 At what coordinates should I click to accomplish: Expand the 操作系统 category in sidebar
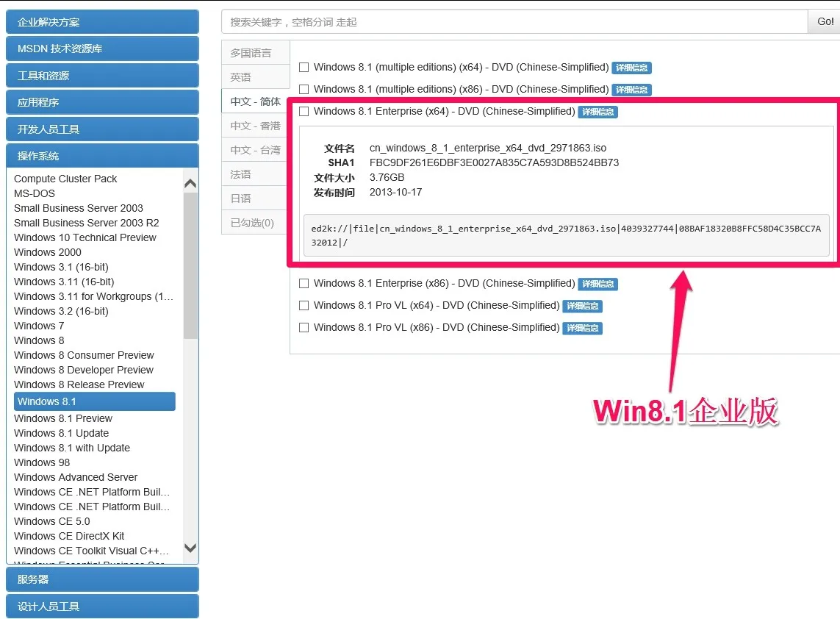tap(102, 155)
